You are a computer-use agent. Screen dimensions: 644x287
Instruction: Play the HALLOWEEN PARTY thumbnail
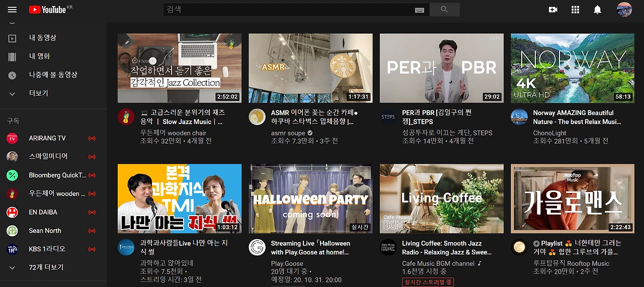pos(310,199)
